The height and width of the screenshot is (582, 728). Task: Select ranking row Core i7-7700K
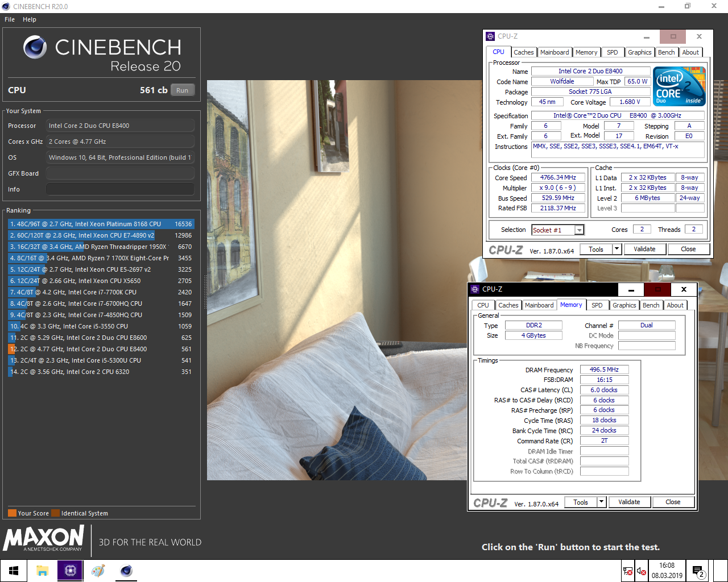(101, 292)
